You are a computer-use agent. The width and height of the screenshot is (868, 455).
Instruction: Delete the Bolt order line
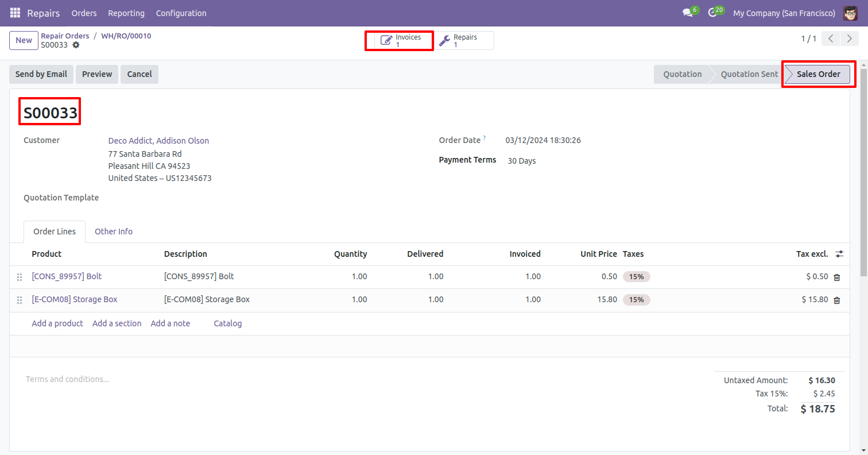pyautogui.click(x=836, y=277)
